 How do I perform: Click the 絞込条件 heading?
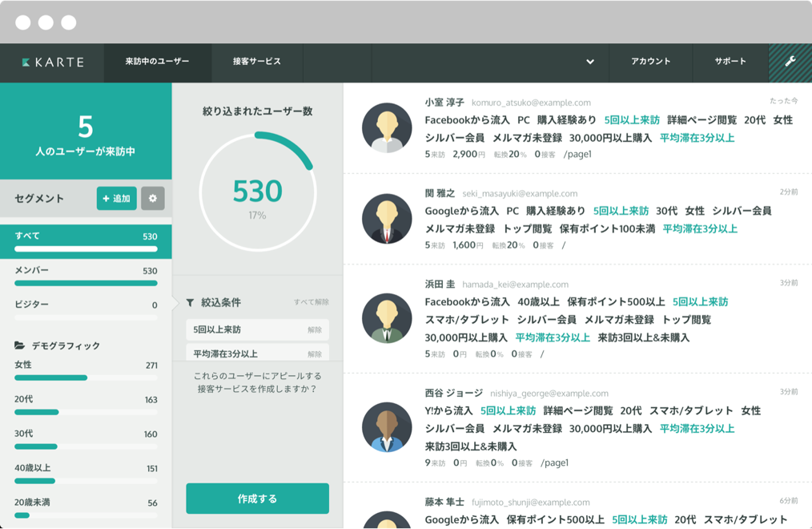tap(221, 303)
